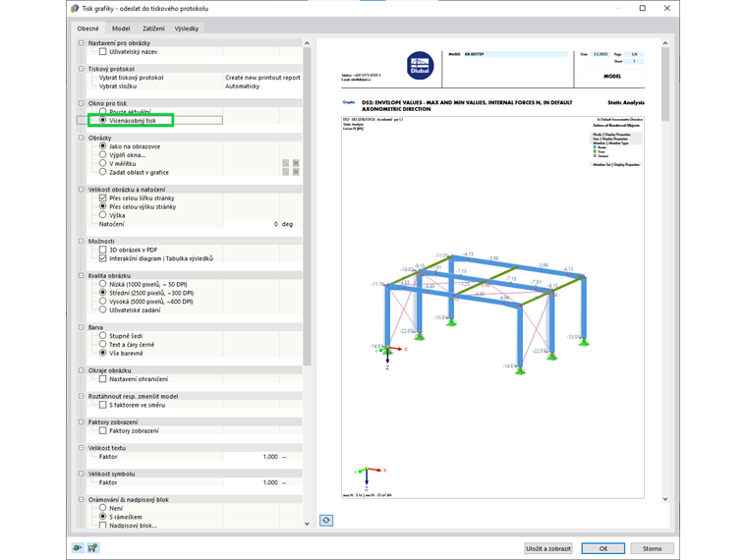Select Zadat oblast v grafice option
The height and width of the screenshot is (560, 747).
pos(102,172)
